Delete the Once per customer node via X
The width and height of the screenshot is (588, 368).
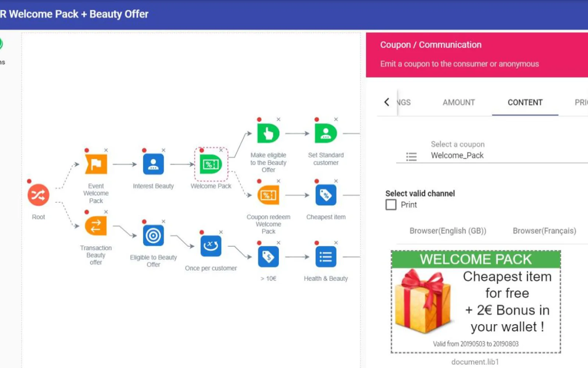click(x=221, y=232)
